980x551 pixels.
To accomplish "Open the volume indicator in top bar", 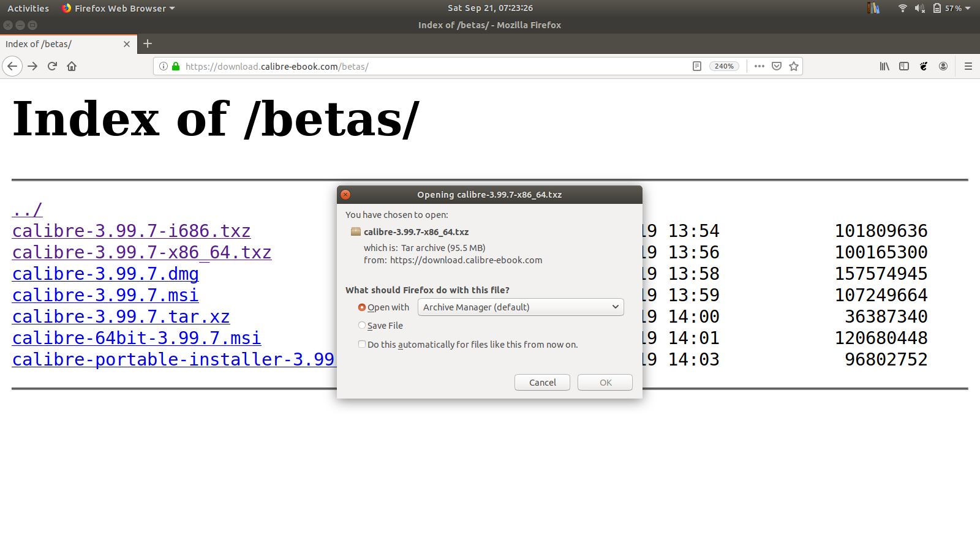I will coord(919,8).
